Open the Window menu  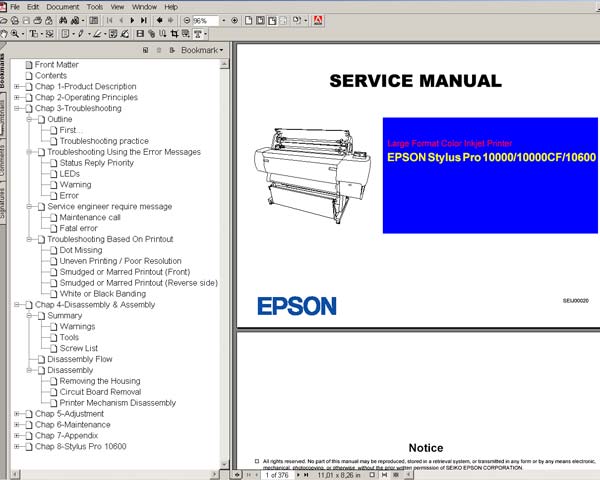144,7
